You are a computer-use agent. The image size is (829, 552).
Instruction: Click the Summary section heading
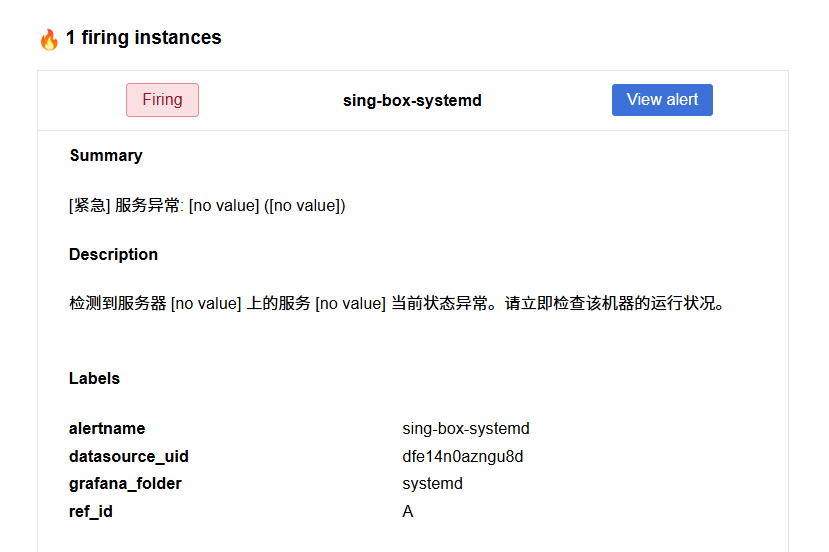(x=106, y=156)
